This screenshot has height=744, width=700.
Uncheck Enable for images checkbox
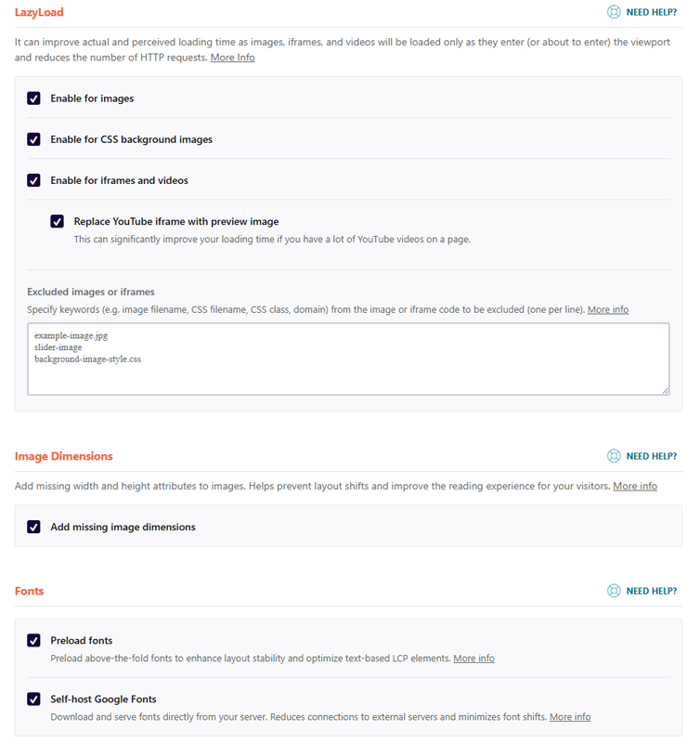[x=33, y=98]
